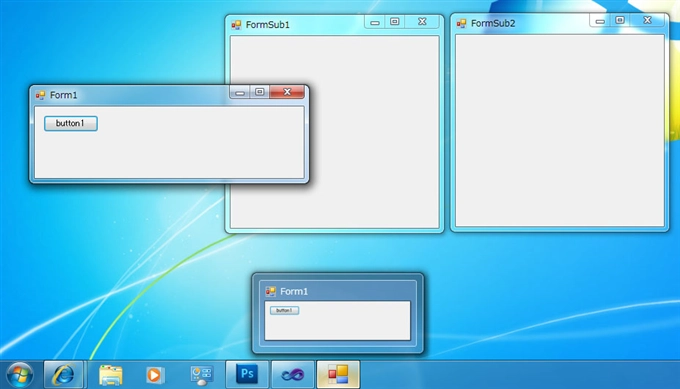Launch Internet Explorer from the taskbar
The height and width of the screenshot is (389, 680).
point(63,374)
